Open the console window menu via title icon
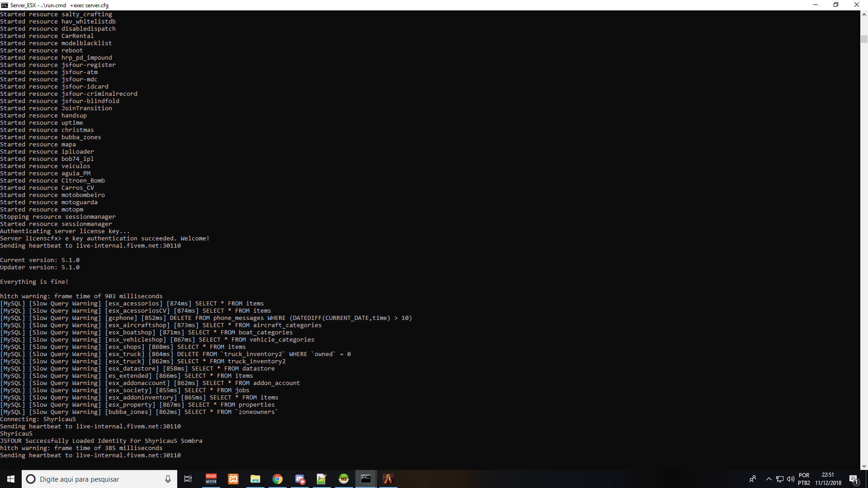Screen dimensions: 868x488 pos(4,5)
